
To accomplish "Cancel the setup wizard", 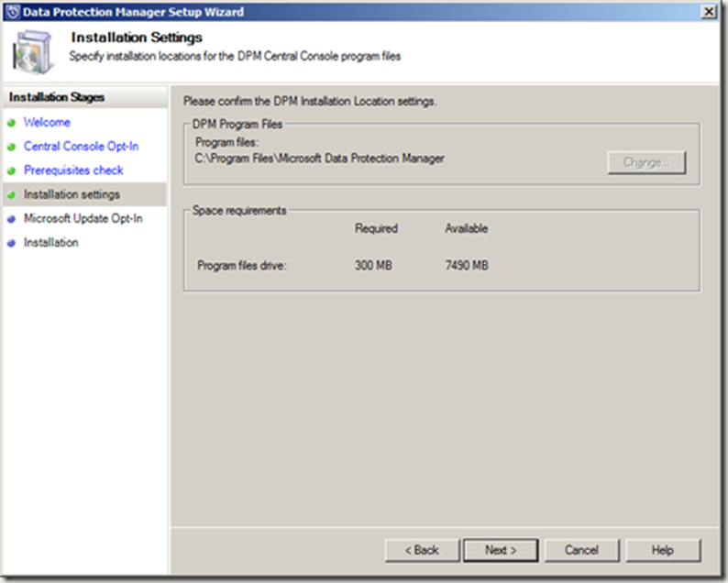I will click(x=581, y=550).
